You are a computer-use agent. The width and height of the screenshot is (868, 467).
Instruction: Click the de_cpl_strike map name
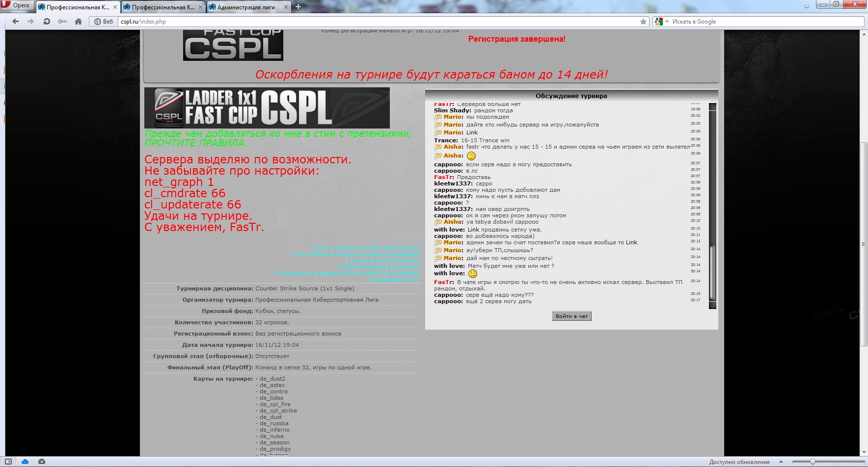click(x=278, y=411)
